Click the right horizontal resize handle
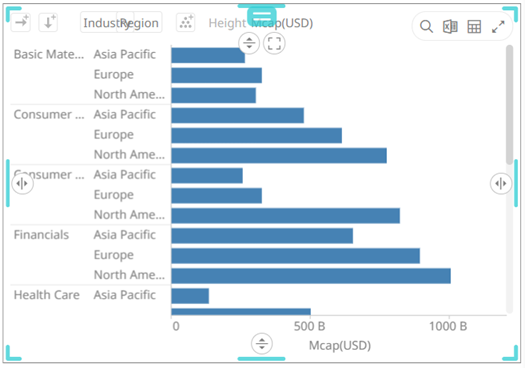The height and width of the screenshot is (368, 525). [501, 183]
